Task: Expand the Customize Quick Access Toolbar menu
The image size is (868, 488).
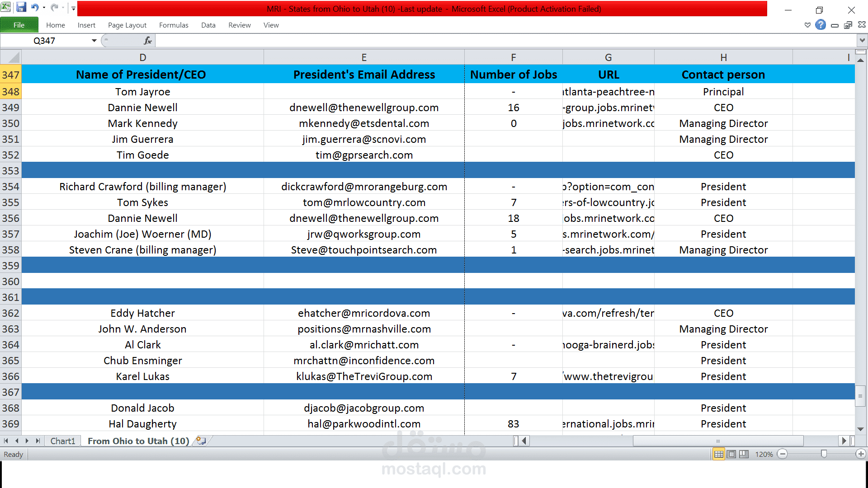Action: (x=73, y=8)
